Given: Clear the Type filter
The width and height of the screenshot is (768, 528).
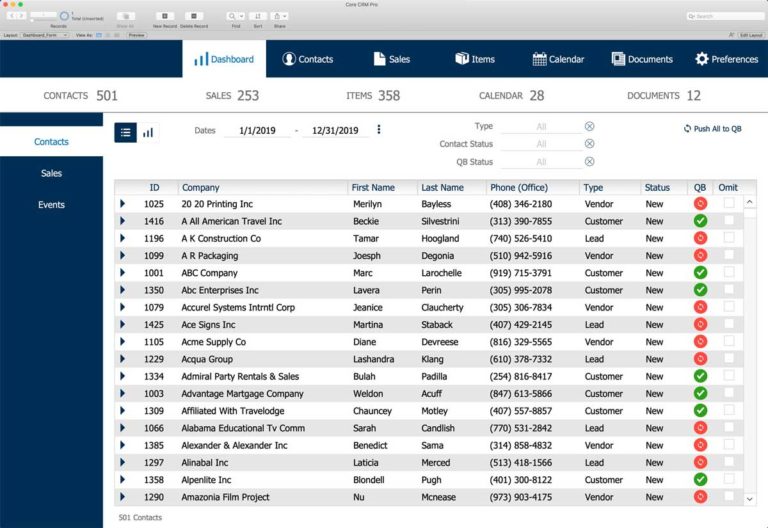Looking at the screenshot, I should [589, 126].
